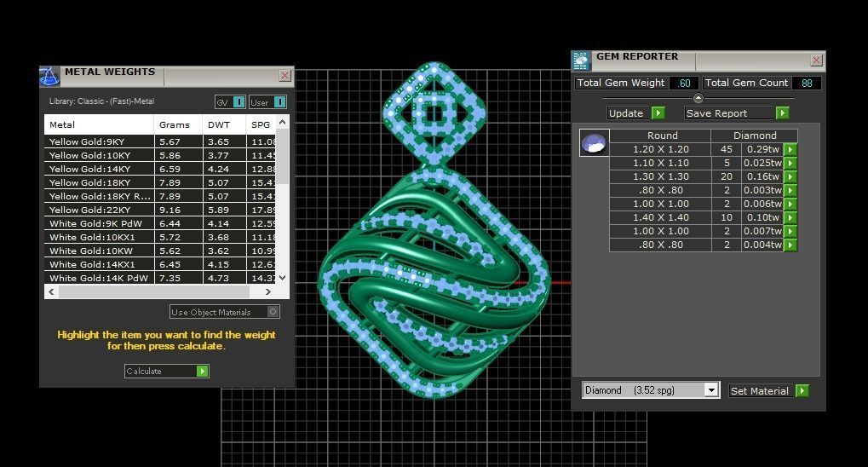
Task: Click green arrow for 1.40 X 1.40 row
Action: point(790,217)
